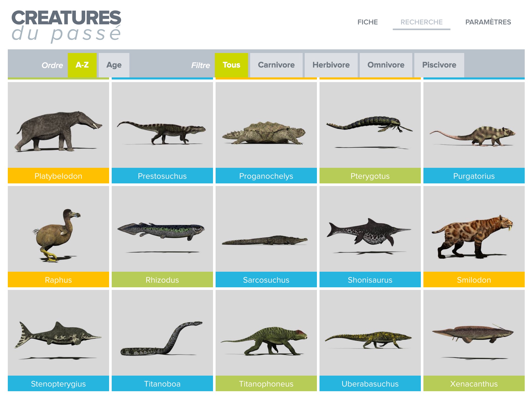Open the Platybelodon creature image
The height and width of the screenshot is (399, 532).
(x=58, y=125)
